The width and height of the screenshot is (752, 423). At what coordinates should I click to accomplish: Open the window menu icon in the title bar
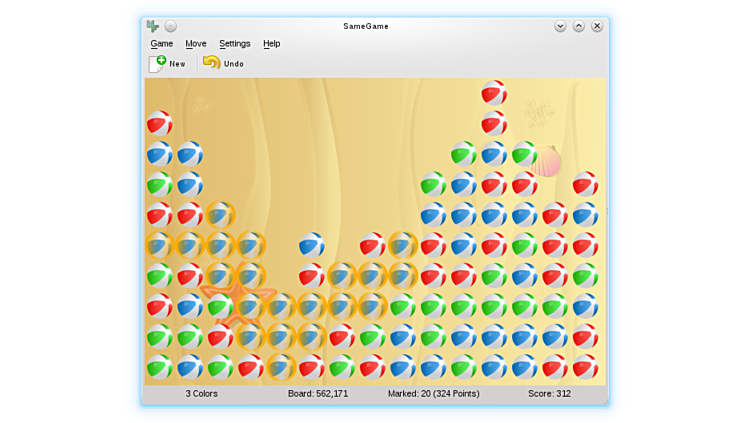point(153,26)
